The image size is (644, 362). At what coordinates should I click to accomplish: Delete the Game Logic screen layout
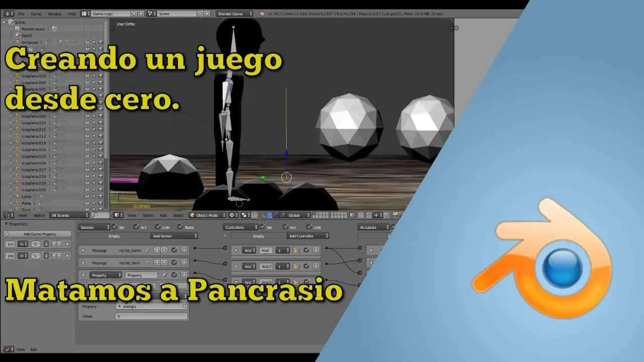141,14
